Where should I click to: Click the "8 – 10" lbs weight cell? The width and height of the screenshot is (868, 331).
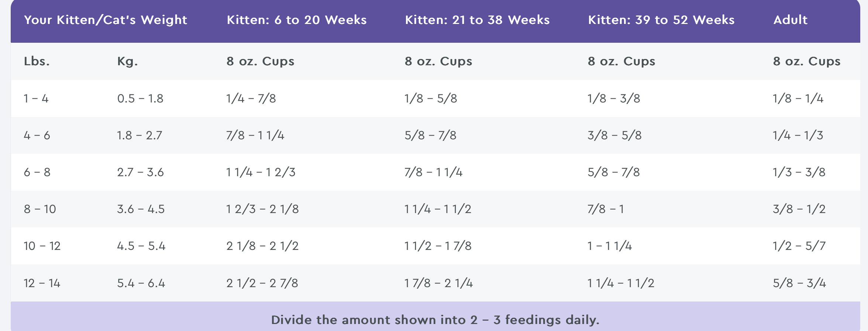[x=40, y=209]
